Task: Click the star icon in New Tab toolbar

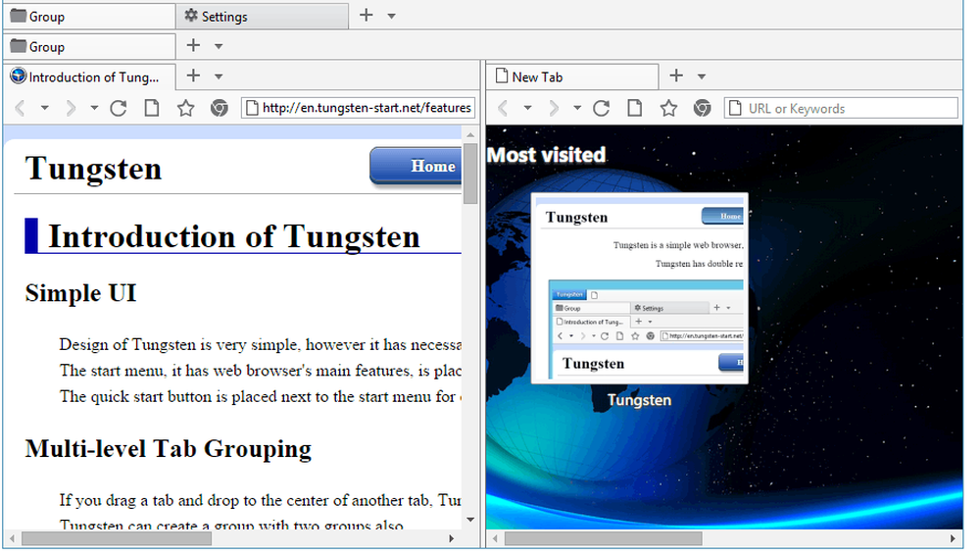Action: click(x=668, y=109)
